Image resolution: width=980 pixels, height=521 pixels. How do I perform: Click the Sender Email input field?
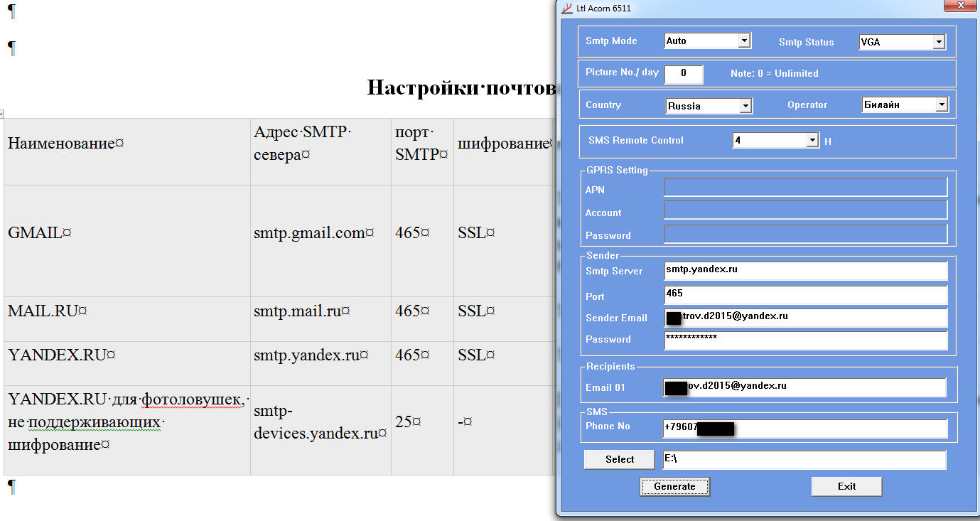[806, 318]
